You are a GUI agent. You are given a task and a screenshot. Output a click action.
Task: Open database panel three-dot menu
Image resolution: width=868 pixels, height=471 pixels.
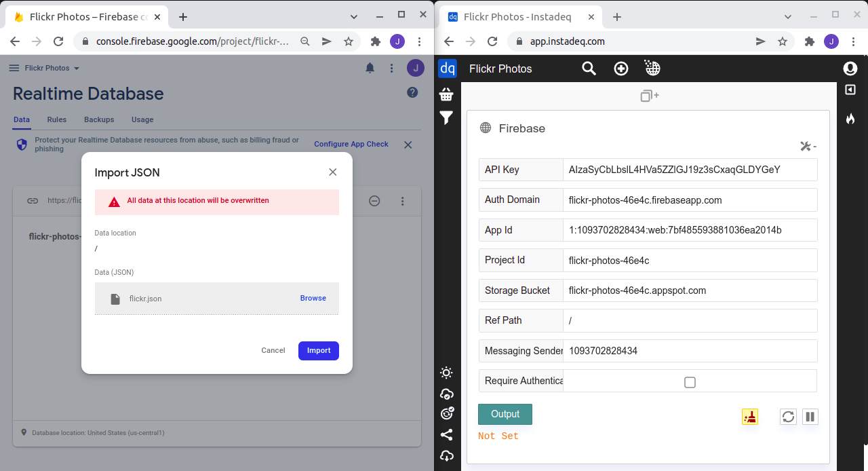click(x=403, y=201)
